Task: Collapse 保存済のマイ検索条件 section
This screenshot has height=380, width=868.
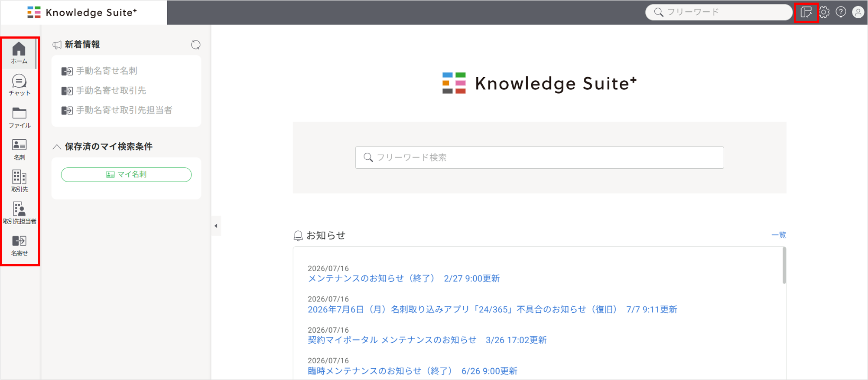Action: coord(57,147)
